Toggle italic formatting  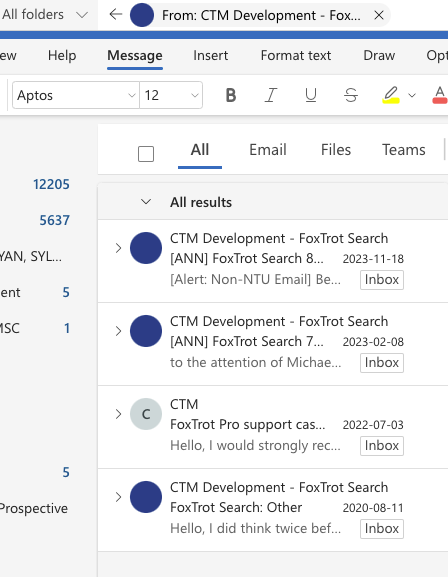271,95
